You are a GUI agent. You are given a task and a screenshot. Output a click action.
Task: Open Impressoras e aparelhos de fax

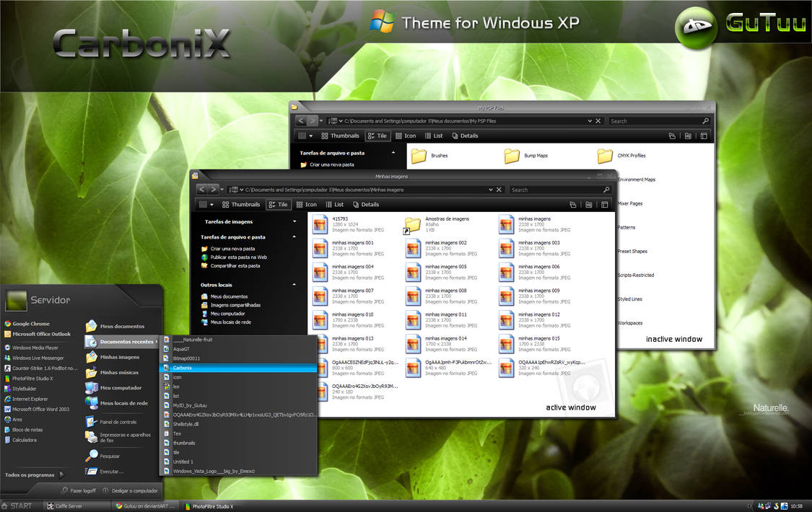point(118,438)
